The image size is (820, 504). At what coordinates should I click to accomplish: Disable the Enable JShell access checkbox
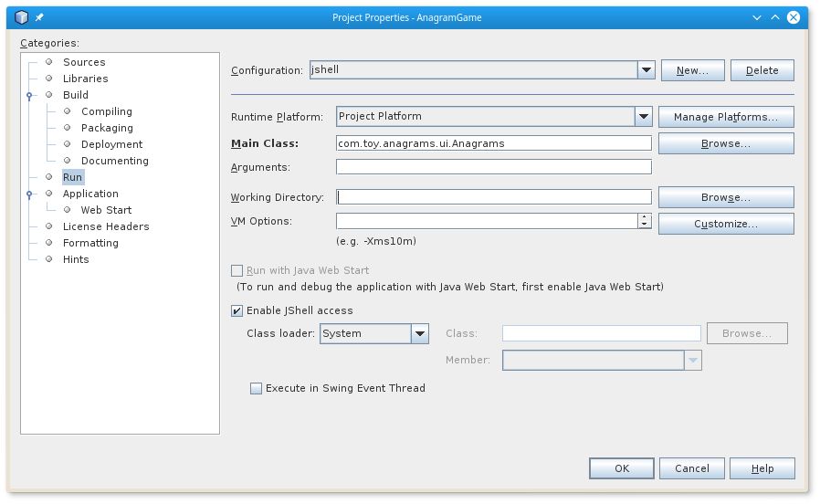point(237,310)
